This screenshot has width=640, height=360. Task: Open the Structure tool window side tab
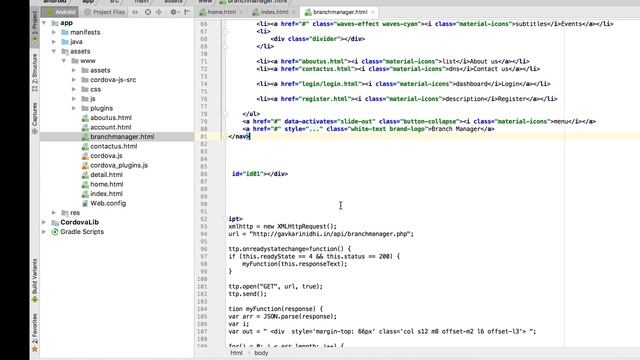tap(35, 73)
